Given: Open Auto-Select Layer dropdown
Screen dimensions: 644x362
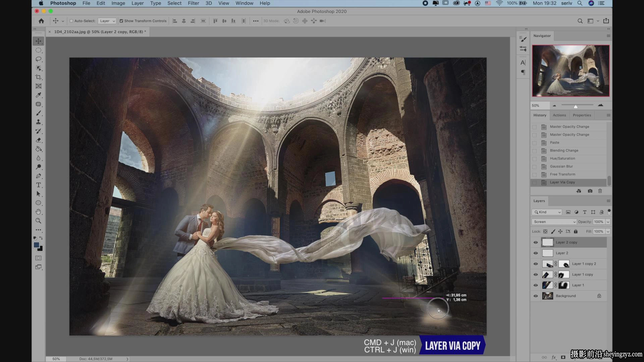Looking at the screenshot, I should point(107,21).
